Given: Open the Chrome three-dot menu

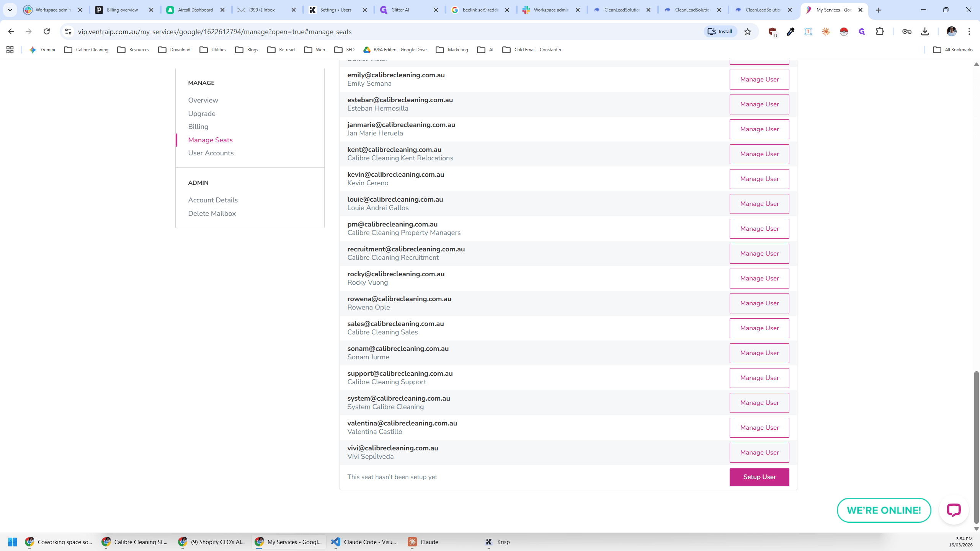Looking at the screenshot, I should pyautogui.click(x=969, y=32).
